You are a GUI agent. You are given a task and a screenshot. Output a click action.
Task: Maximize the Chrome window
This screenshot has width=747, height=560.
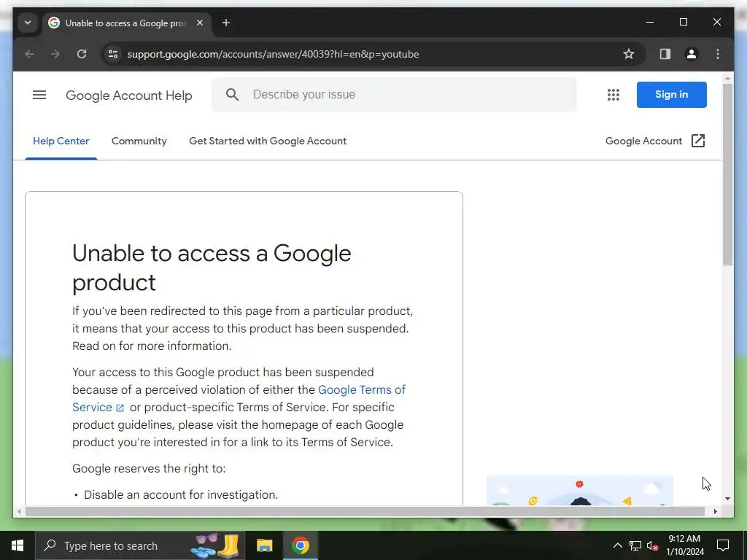683,23
